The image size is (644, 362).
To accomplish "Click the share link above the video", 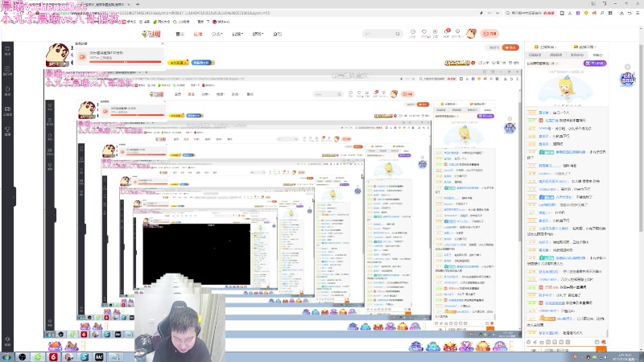I will point(485,63).
